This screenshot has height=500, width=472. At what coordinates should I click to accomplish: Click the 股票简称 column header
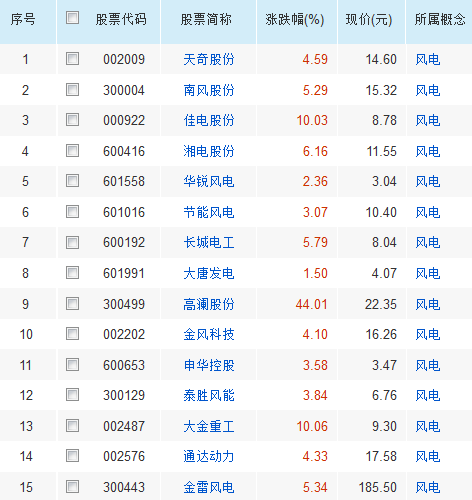206,19
